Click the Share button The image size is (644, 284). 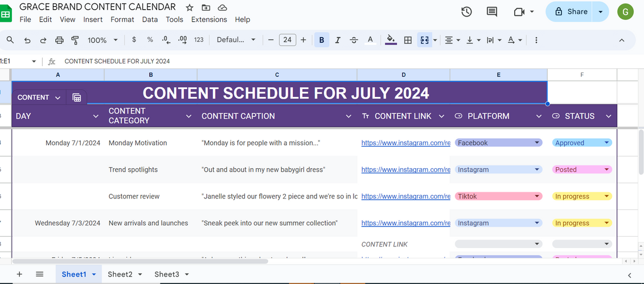pos(569,11)
